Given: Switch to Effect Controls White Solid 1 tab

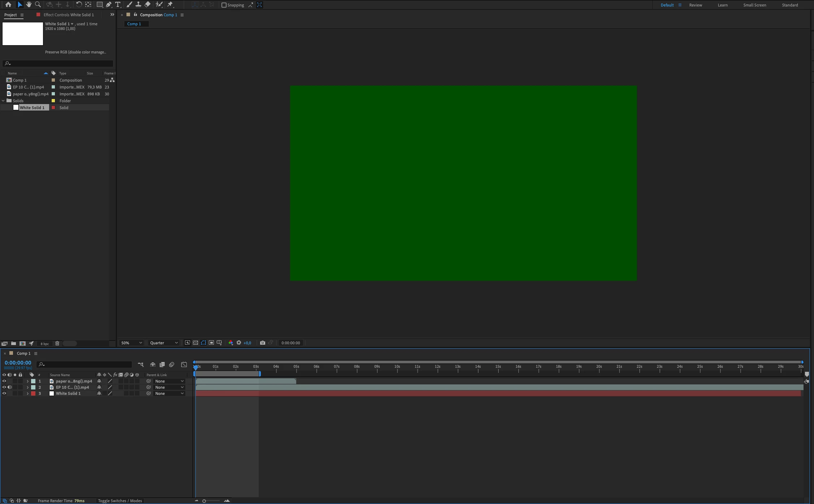Looking at the screenshot, I should pos(68,15).
